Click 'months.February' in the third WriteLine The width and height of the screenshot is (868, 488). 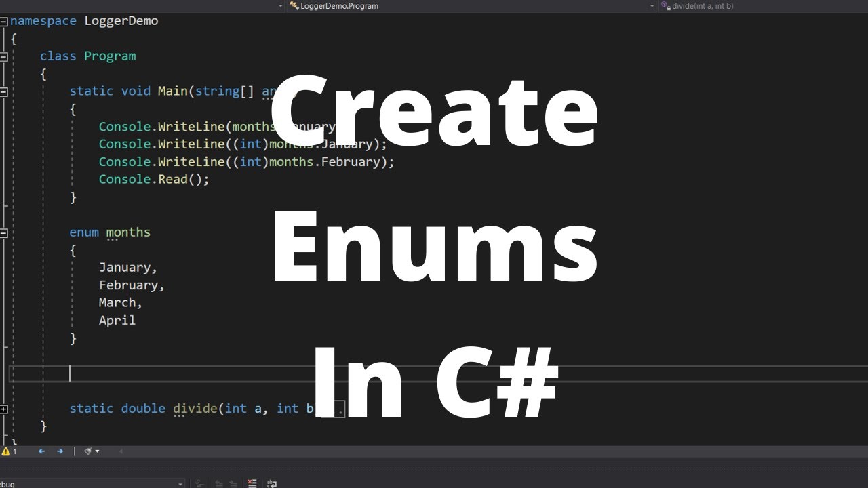click(325, 162)
